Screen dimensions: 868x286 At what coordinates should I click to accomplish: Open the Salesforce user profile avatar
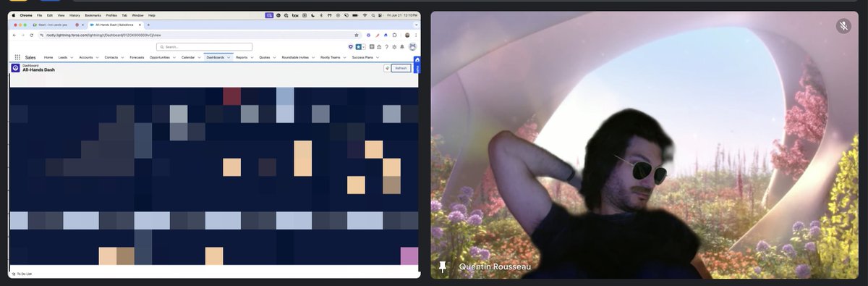pos(412,47)
